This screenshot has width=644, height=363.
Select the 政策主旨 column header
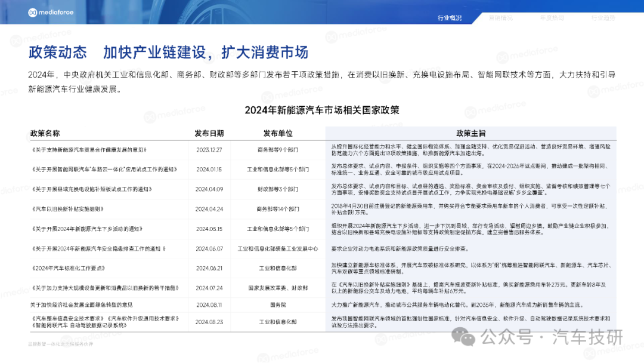click(470, 133)
